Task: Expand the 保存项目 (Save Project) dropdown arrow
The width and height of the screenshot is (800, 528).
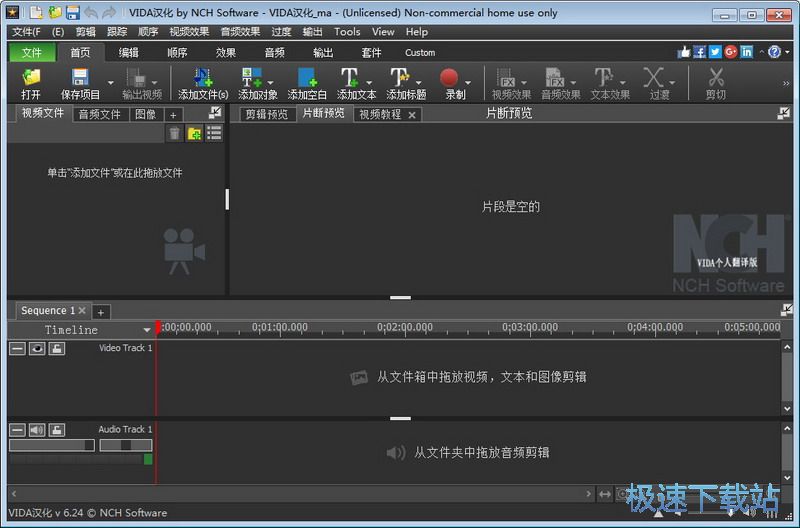Action: coord(110,82)
